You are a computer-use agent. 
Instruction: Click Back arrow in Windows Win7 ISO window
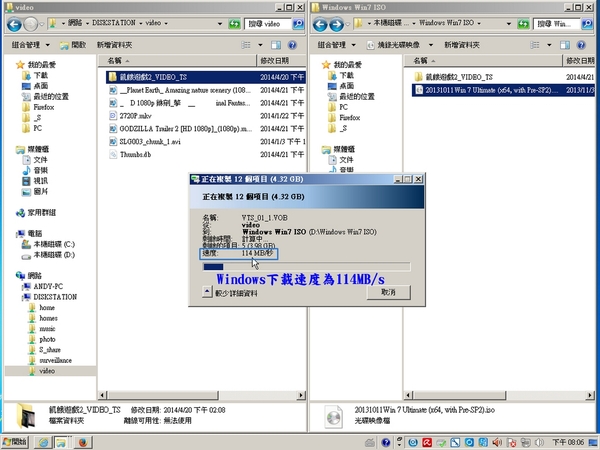(320, 24)
